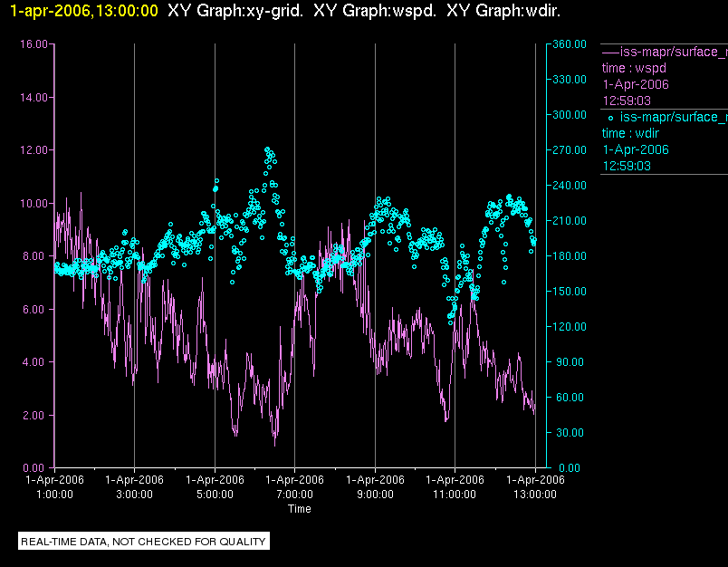Screen dimensions: 728x567
Task: Click the pink 0.00 left axis label
Action: tap(35, 467)
